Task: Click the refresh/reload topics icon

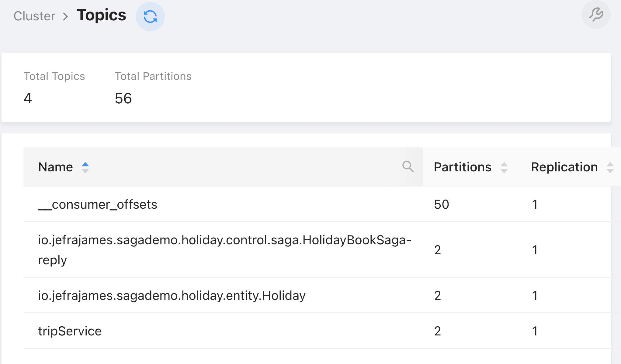Action: pyautogui.click(x=151, y=15)
